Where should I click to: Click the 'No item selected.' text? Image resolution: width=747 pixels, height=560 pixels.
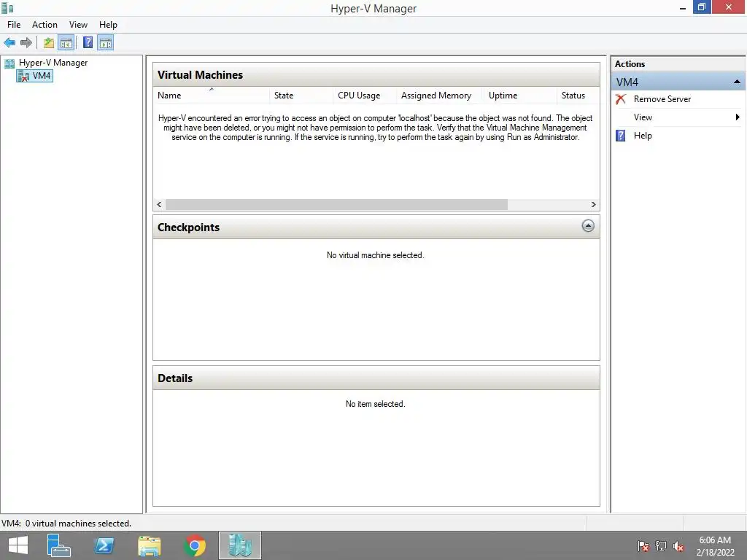[376, 404]
